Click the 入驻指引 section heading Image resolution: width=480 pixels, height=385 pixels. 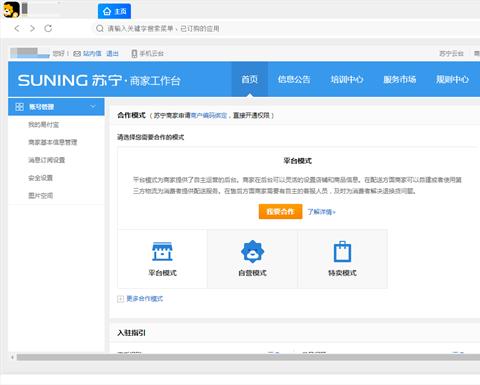(131, 333)
